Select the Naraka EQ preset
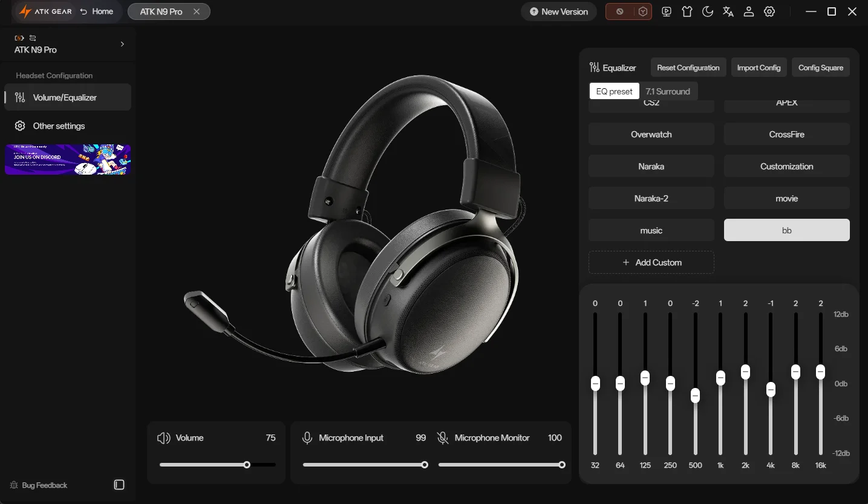The height and width of the screenshot is (504, 868). tap(651, 166)
